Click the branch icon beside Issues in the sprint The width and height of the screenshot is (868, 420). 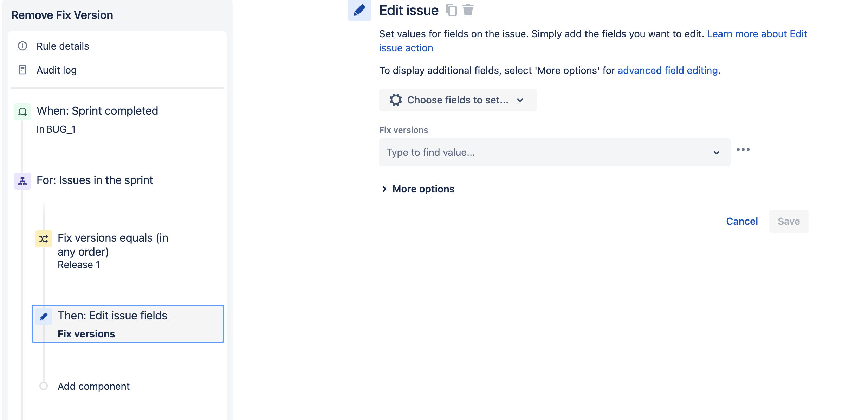tap(22, 181)
